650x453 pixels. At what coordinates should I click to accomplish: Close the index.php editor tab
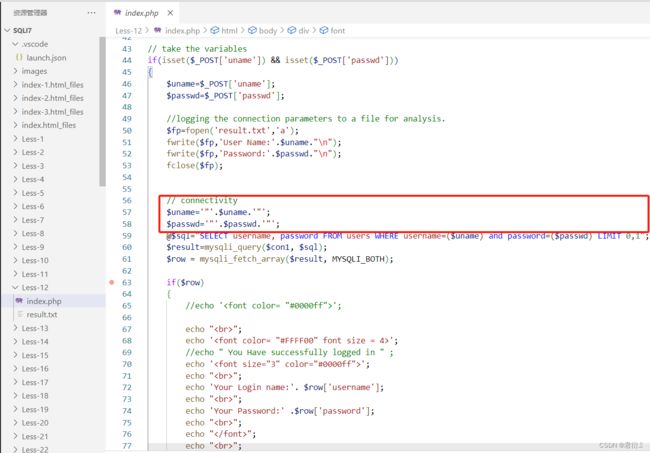(x=170, y=13)
